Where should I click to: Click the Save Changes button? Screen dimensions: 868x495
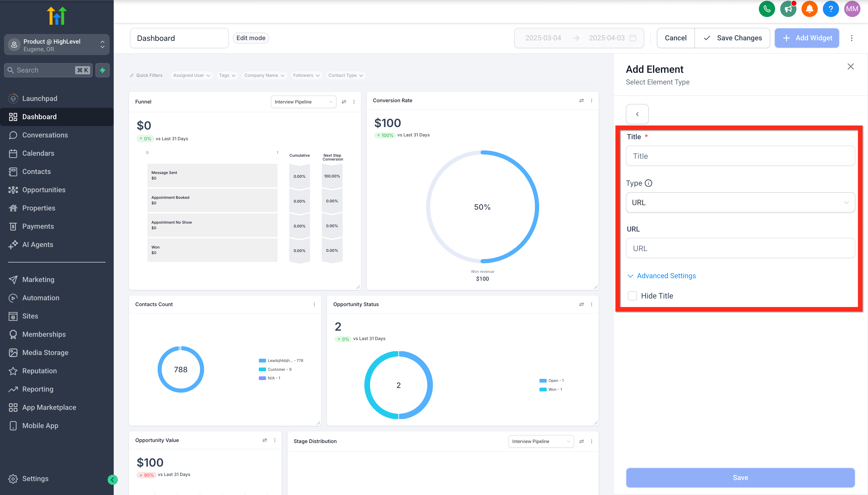[732, 38]
